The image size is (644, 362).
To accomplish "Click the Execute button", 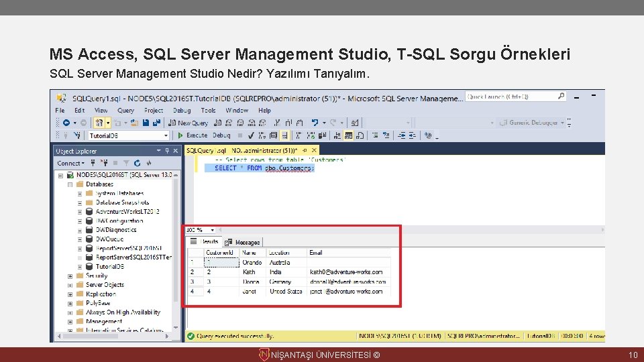I will tap(193, 135).
